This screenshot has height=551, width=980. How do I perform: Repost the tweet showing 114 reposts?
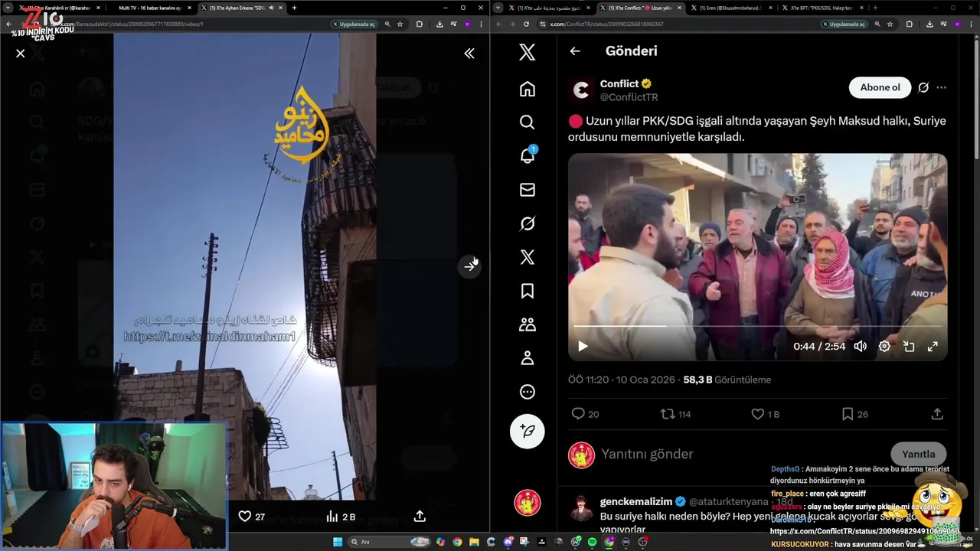tap(676, 414)
